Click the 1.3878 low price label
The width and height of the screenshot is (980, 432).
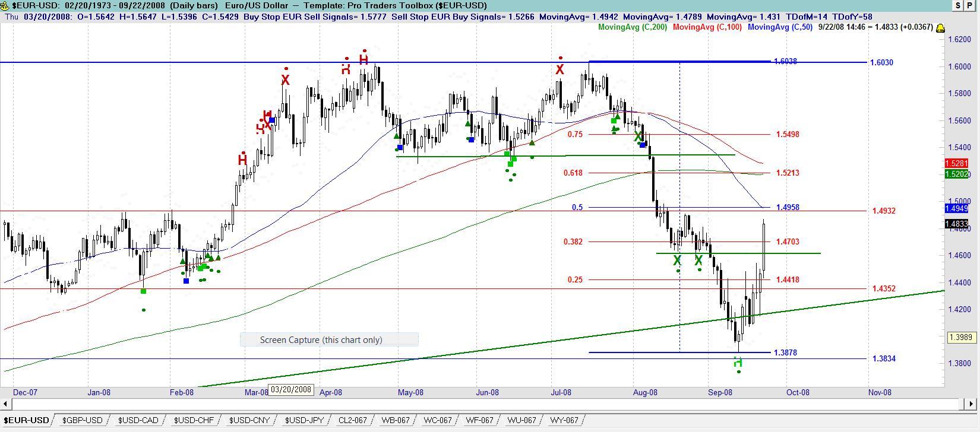[785, 352]
